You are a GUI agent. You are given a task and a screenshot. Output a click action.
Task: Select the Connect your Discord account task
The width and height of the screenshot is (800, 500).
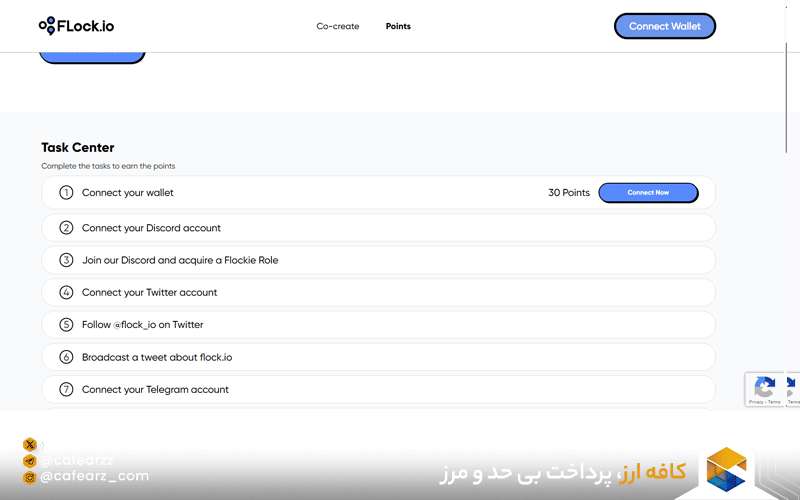pos(378,228)
